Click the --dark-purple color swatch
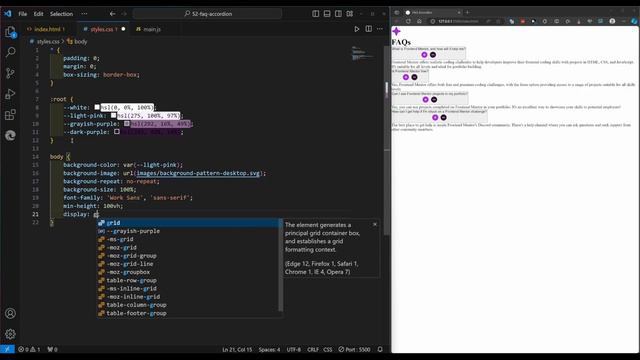 117,132
